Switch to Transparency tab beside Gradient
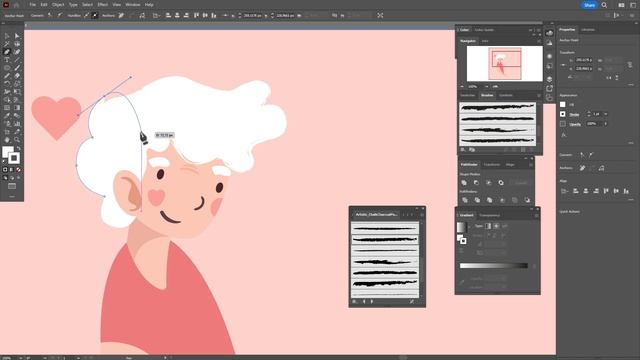640x360 pixels. (x=489, y=216)
